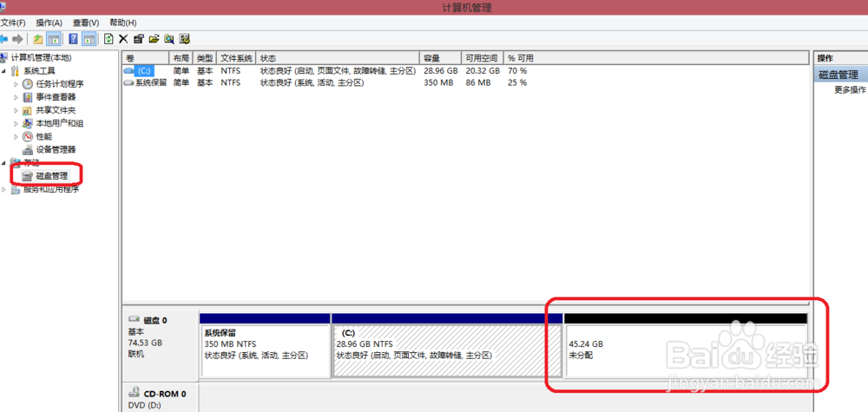868x412 pixels.
Task: Click the 70 % available cell
Action: 517,71
